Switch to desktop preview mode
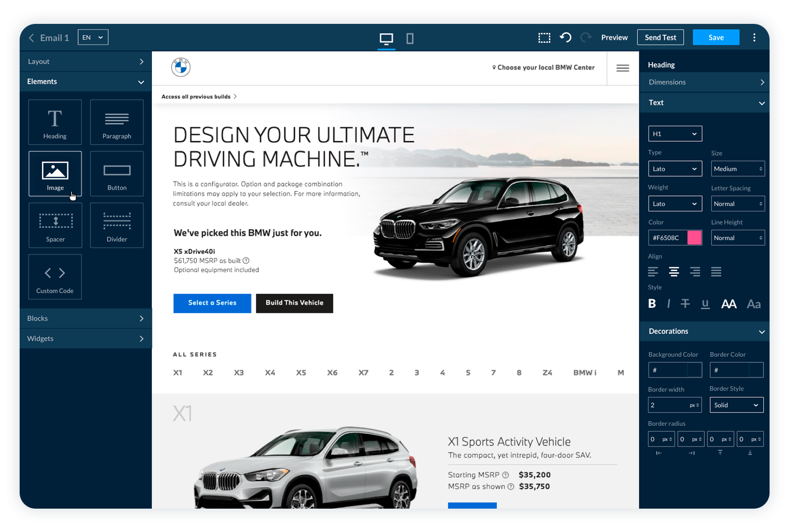This screenshot has height=532, width=794. click(386, 38)
